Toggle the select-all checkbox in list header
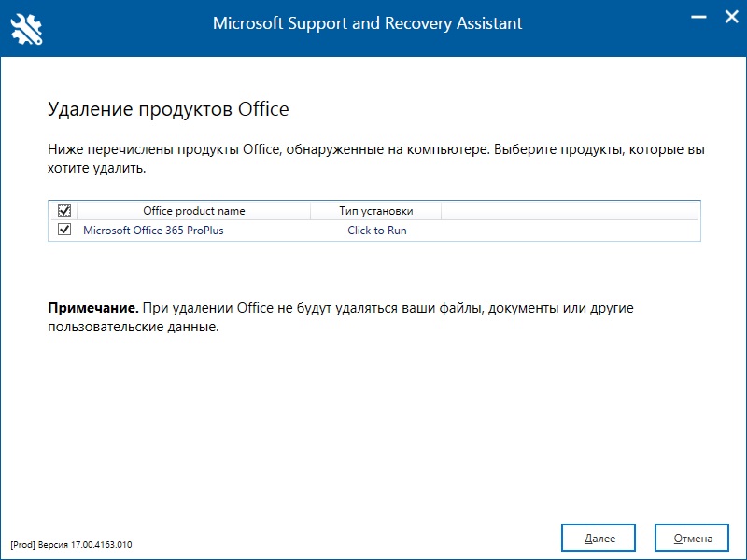 [64, 211]
